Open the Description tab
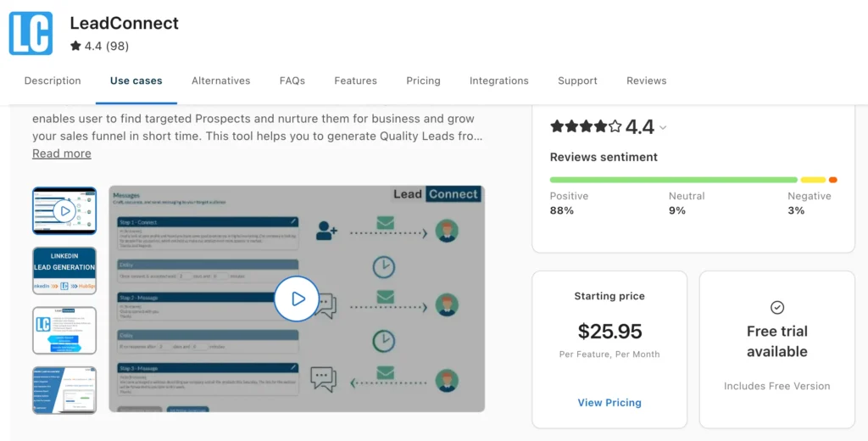 (x=53, y=81)
